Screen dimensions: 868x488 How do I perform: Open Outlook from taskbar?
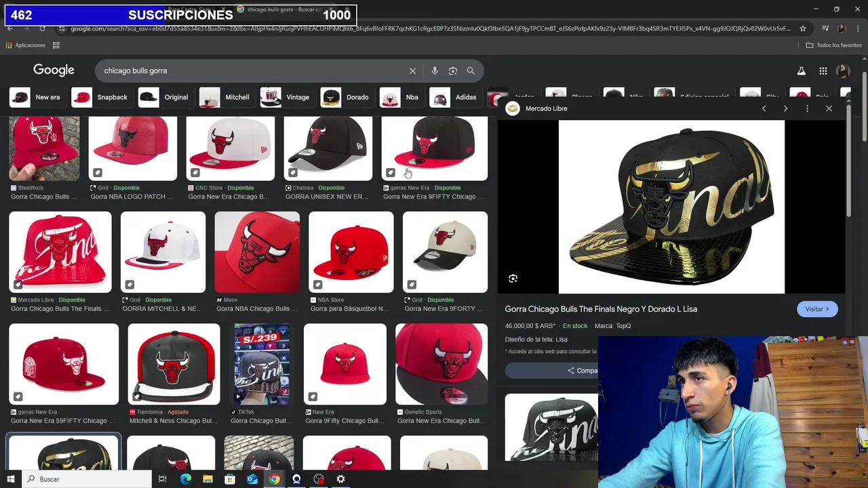click(252, 479)
